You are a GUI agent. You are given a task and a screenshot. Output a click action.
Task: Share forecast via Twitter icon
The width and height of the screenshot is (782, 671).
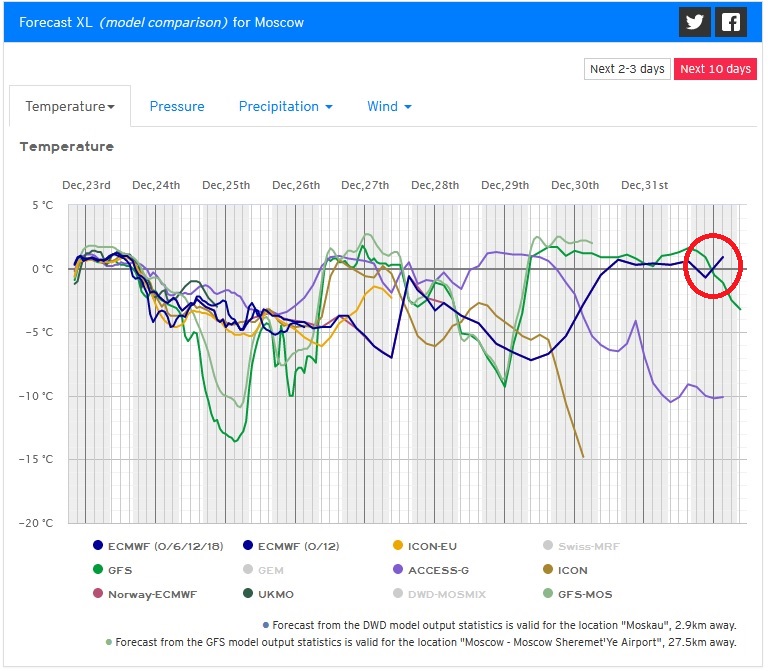694,22
